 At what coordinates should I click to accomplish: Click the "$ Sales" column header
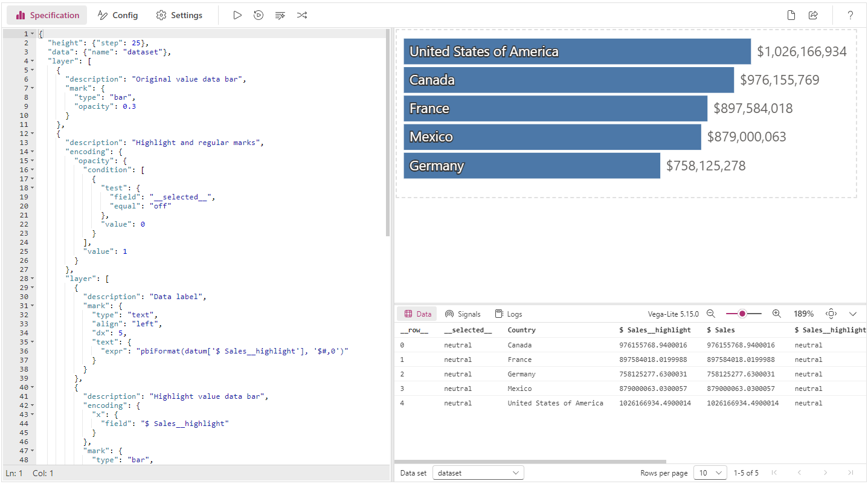click(721, 330)
